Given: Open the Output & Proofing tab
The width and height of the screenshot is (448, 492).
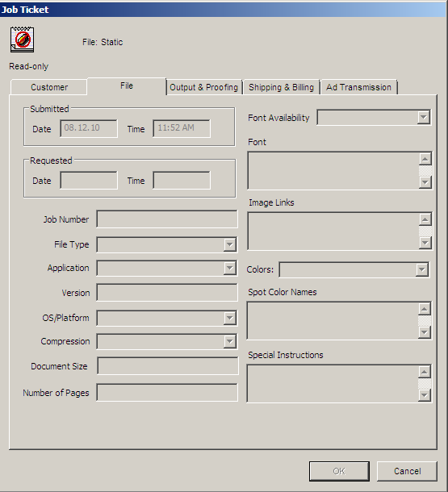Looking at the screenshot, I should [204, 87].
